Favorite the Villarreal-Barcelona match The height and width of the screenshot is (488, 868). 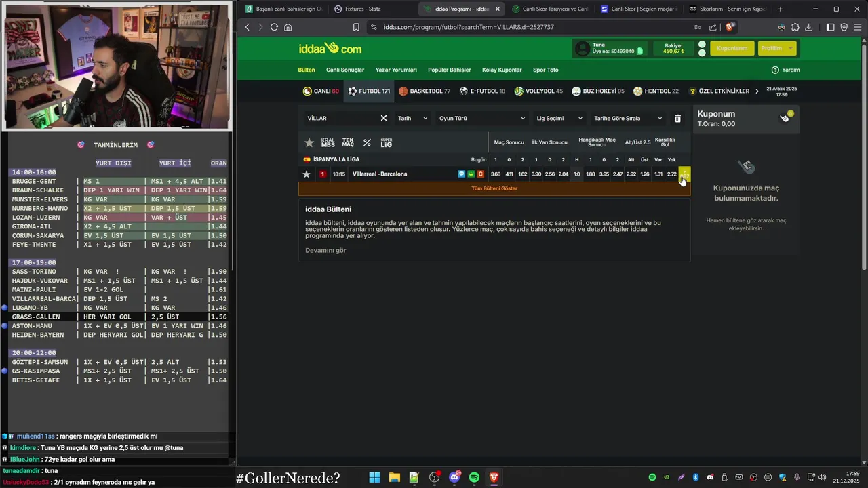pos(307,174)
